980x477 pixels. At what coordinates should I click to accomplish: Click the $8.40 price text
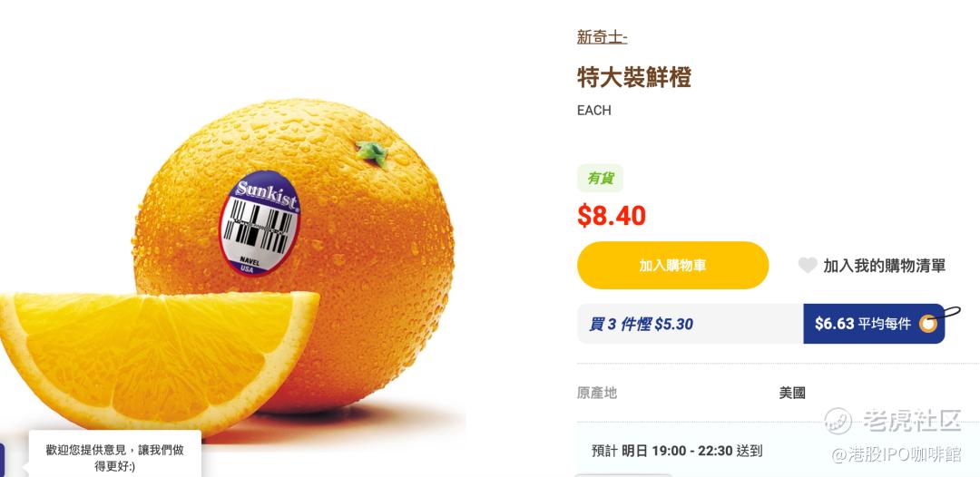[x=612, y=216]
